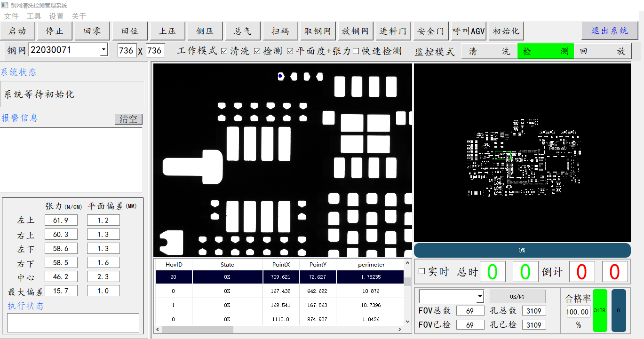The width and height of the screenshot is (644, 339).
Task: Click the second 736 size field
Action: 155,50
